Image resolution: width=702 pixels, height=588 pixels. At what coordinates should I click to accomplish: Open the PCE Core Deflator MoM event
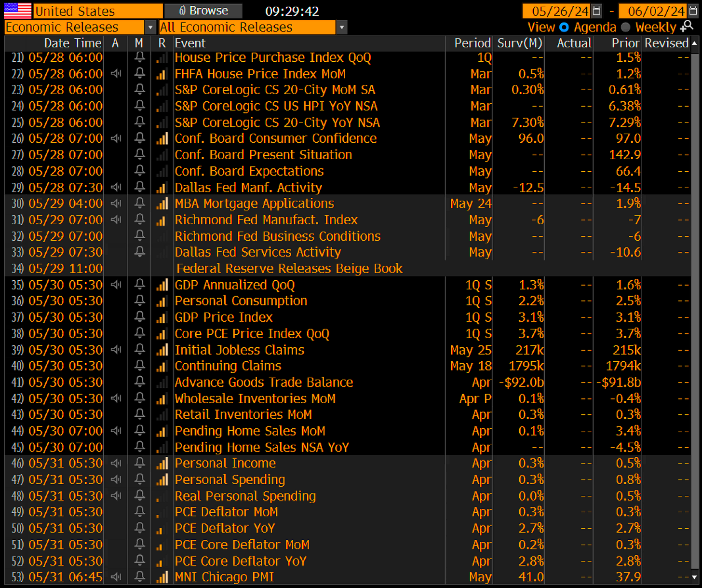pyautogui.click(x=242, y=545)
